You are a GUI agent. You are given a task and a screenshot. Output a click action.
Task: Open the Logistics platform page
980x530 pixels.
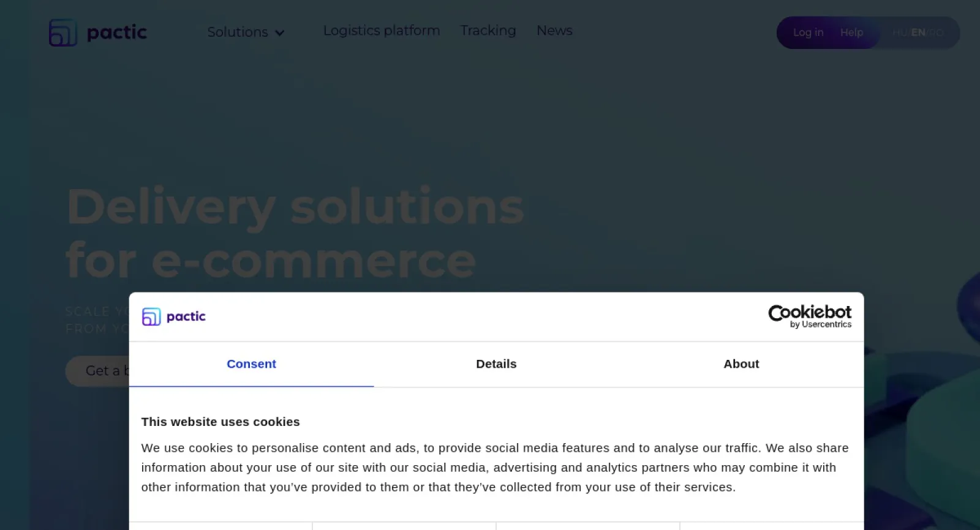382,31
